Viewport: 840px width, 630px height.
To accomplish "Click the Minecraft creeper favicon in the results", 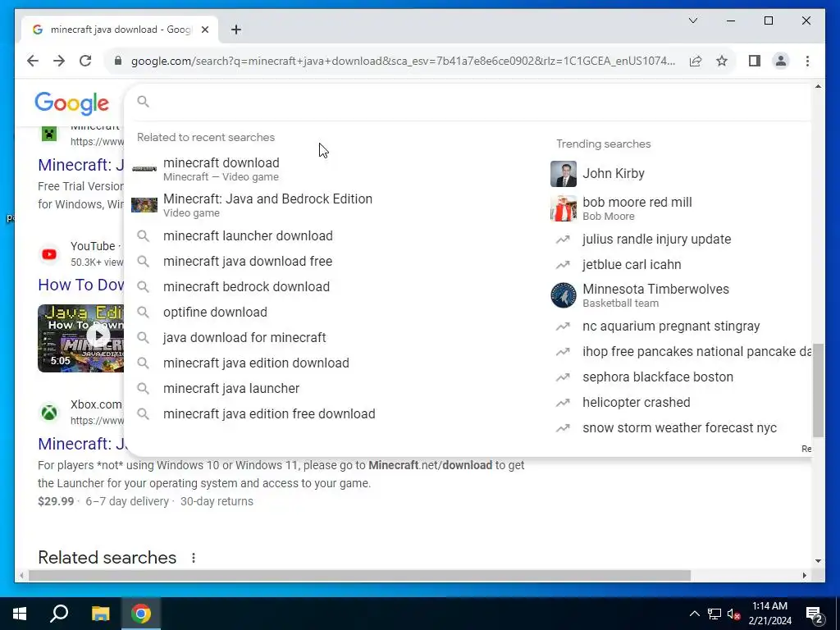I will point(49,134).
